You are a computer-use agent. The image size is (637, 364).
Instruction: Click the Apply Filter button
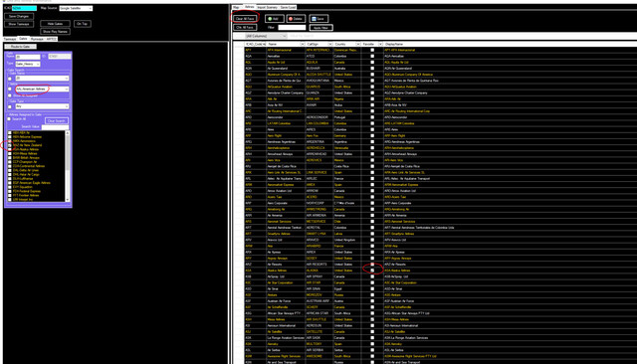click(320, 28)
